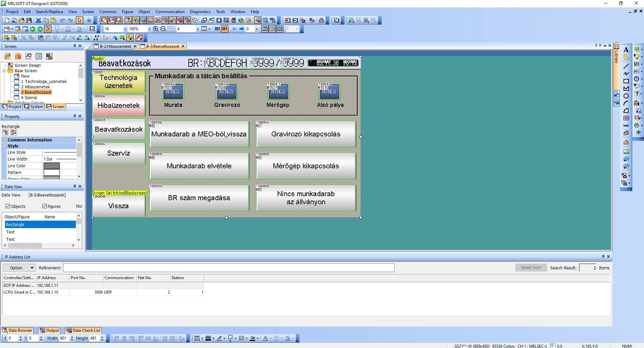Expand the Common Information property group
The width and height of the screenshot is (644, 348).
4,140
